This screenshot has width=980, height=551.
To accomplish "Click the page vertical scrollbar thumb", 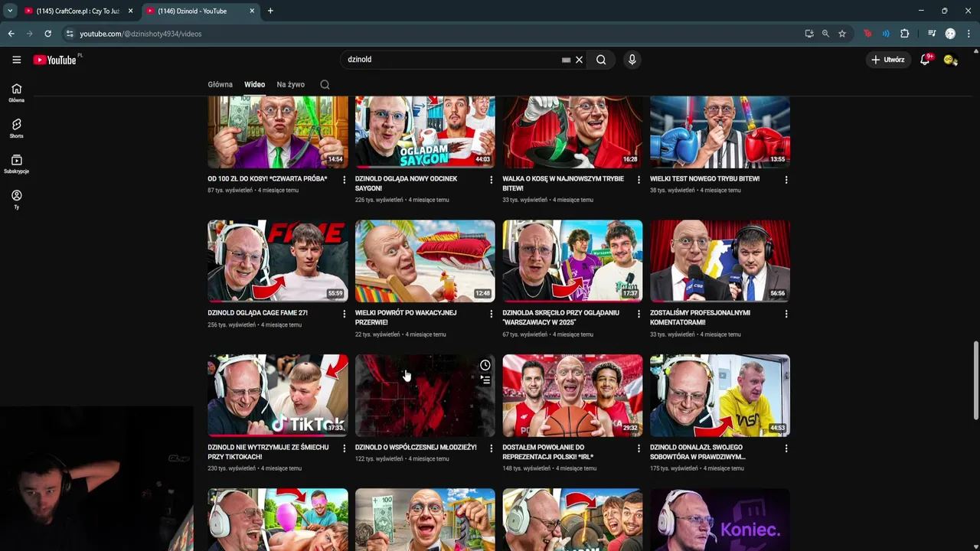I will (x=975, y=380).
